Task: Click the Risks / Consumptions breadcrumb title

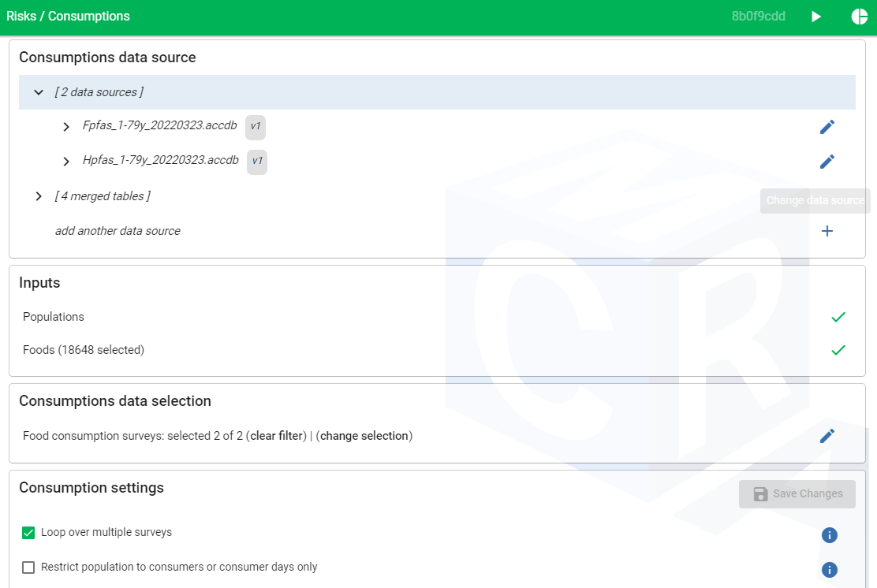Action: 68,17
